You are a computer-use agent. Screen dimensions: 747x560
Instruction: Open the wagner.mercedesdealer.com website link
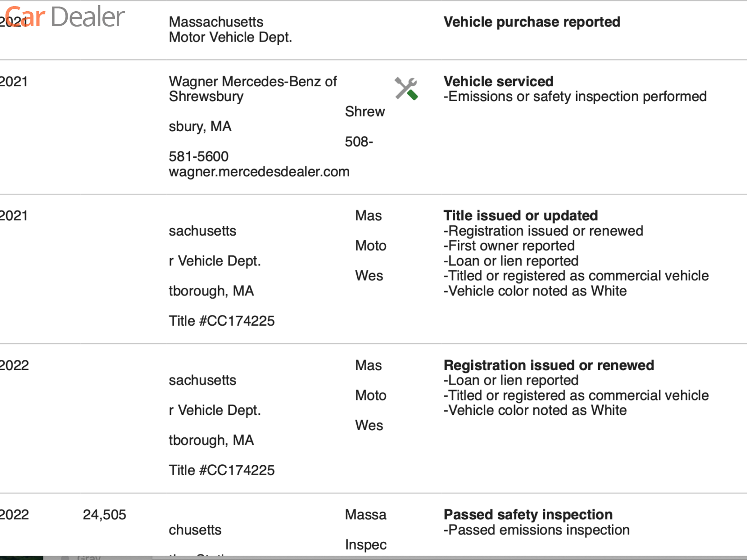pyautogui.click(x=259, y=172)
